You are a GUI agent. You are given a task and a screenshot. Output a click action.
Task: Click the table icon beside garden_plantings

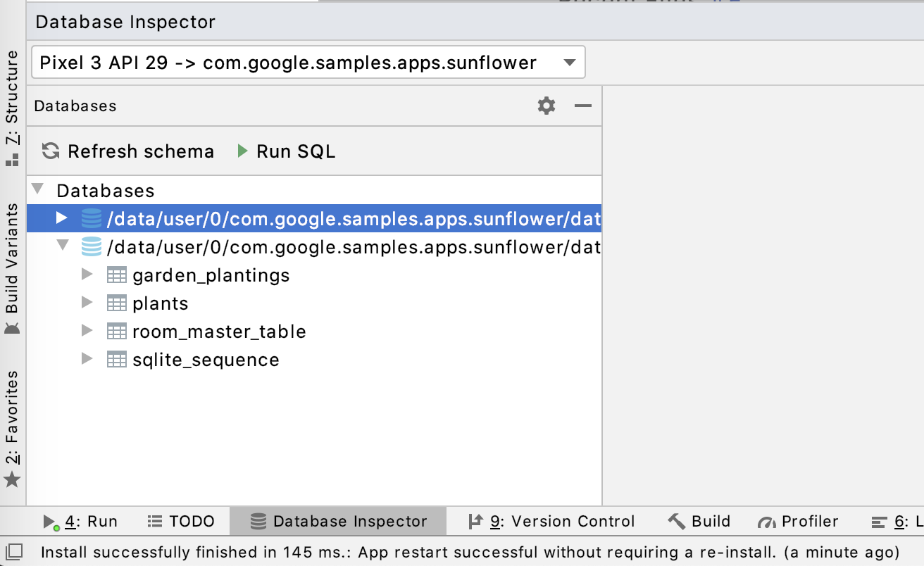(x=116, y=275)
